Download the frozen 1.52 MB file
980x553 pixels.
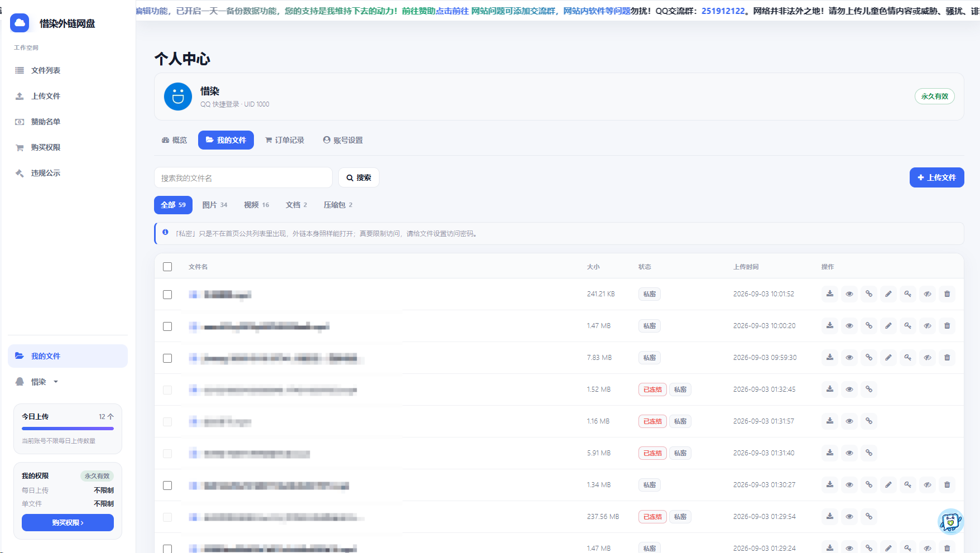pyautogui.click(x=830, y=389)
